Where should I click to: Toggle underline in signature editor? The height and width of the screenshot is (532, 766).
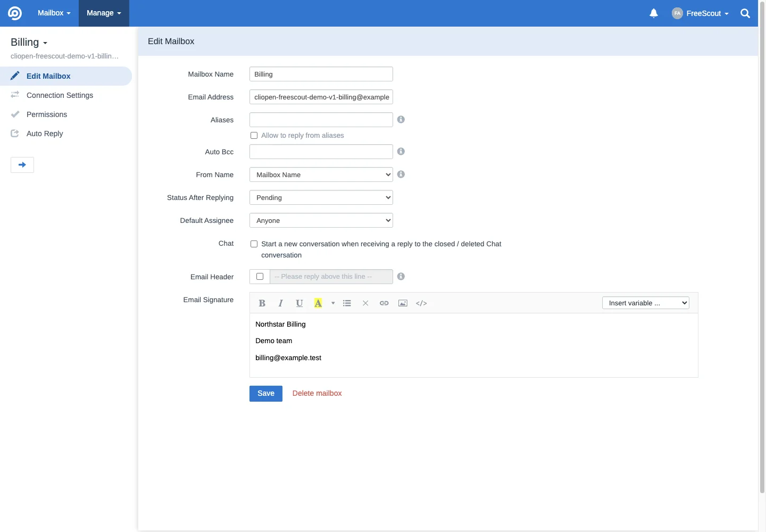pyautogui.click(x=299, y=303)
